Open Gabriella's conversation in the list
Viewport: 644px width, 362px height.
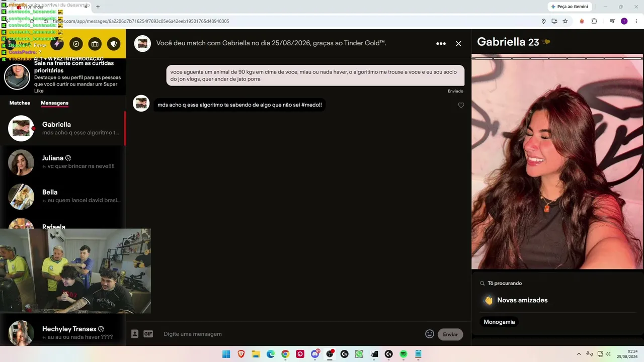point(63,128)
